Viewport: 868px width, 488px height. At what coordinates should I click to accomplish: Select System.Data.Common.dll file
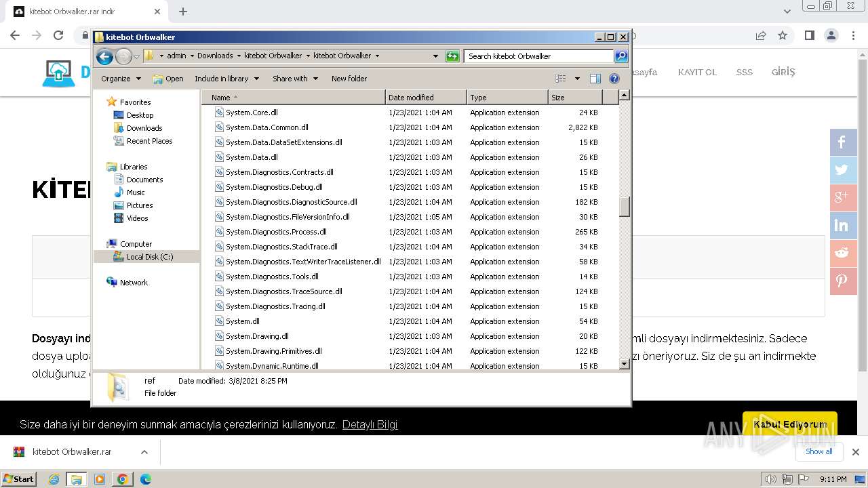click(x=267, y=127)
